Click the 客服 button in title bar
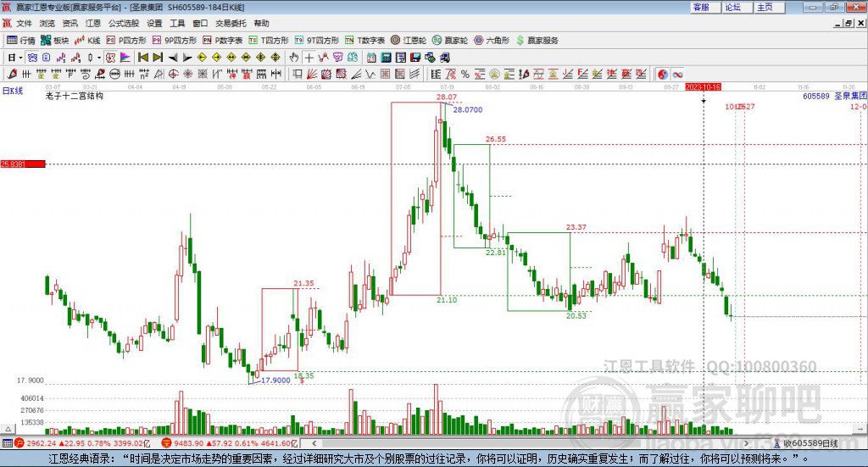This screenshot has width=868, height=467. coord(705,7)
